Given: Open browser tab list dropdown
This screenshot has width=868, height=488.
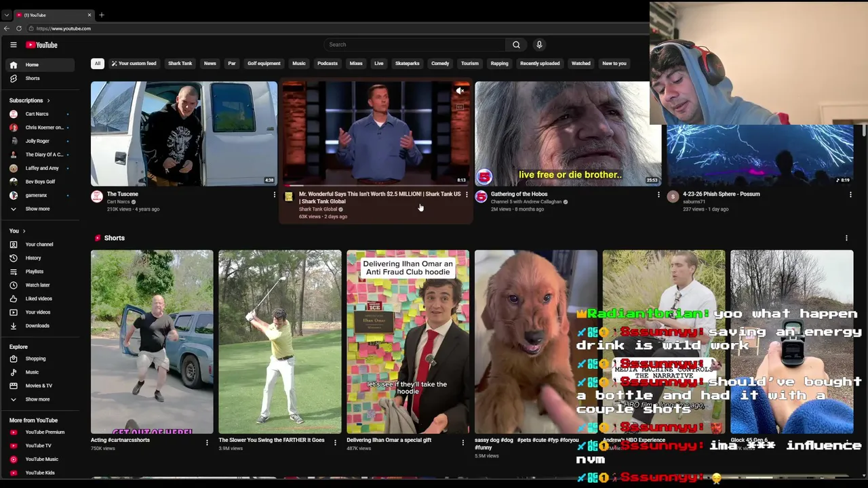Looking at the screenshot, I should pyautogui.click(x=6, y=15).
